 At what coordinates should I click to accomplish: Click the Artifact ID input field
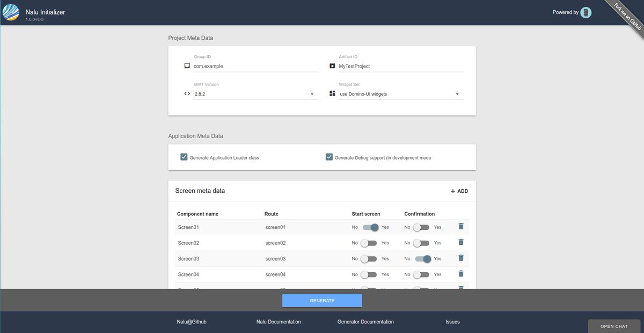coord(401,66)
